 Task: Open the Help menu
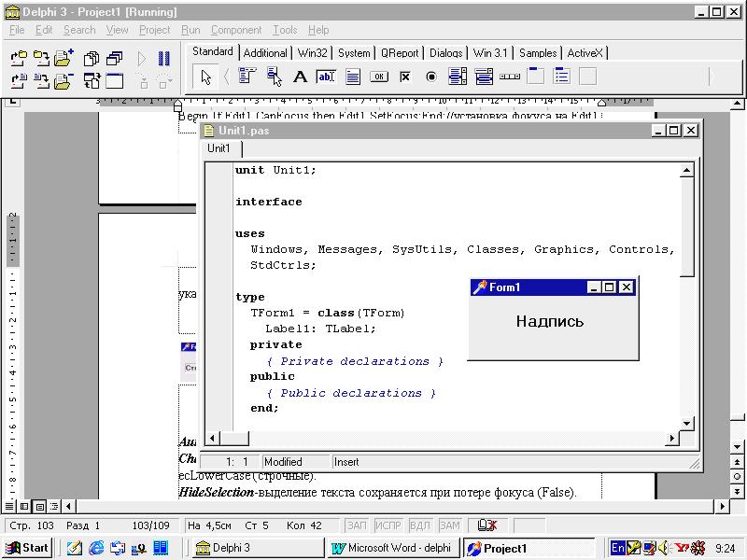tap(318, 30)
